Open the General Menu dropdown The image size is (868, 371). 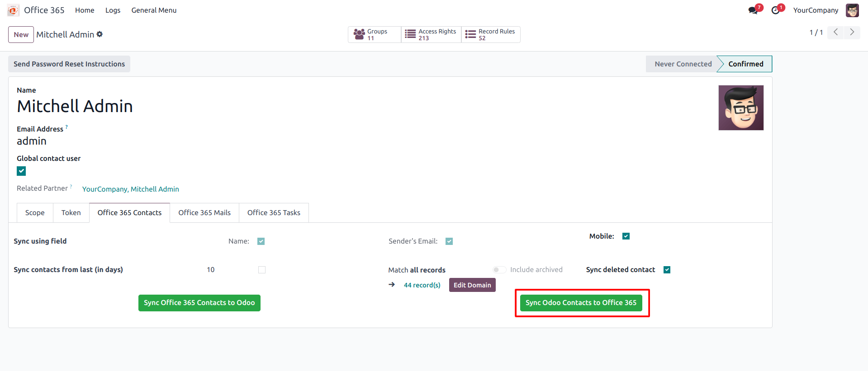tap(154, 10)
